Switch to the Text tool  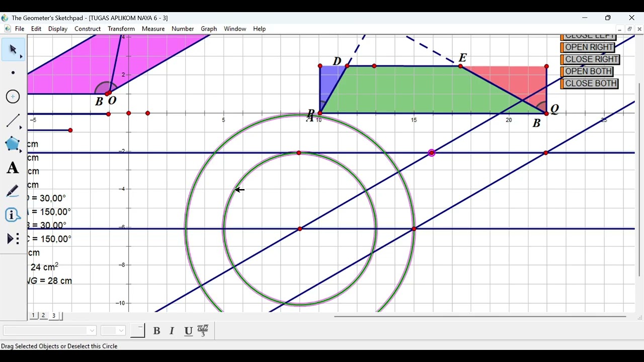(13, 168)
